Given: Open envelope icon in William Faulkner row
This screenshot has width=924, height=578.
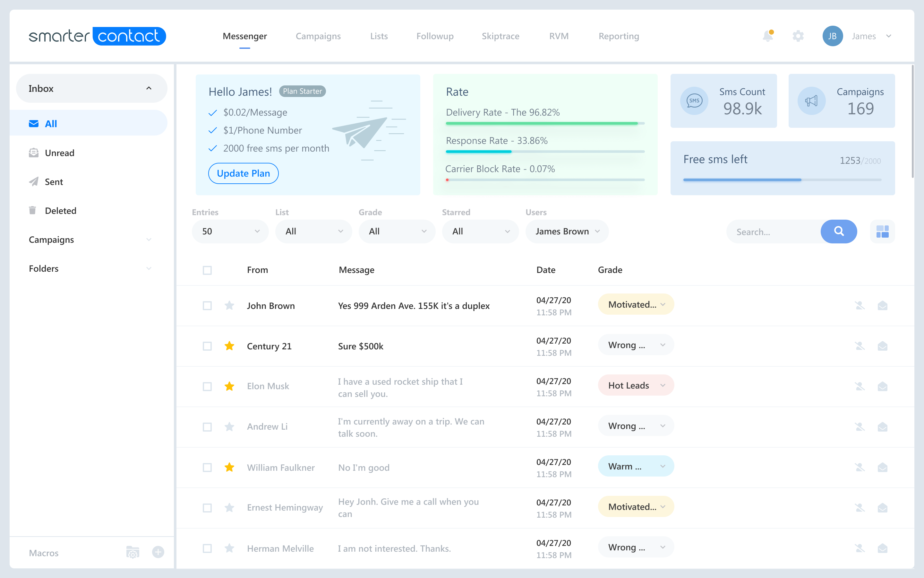Looking at the screenshot, I should point(882,467).
